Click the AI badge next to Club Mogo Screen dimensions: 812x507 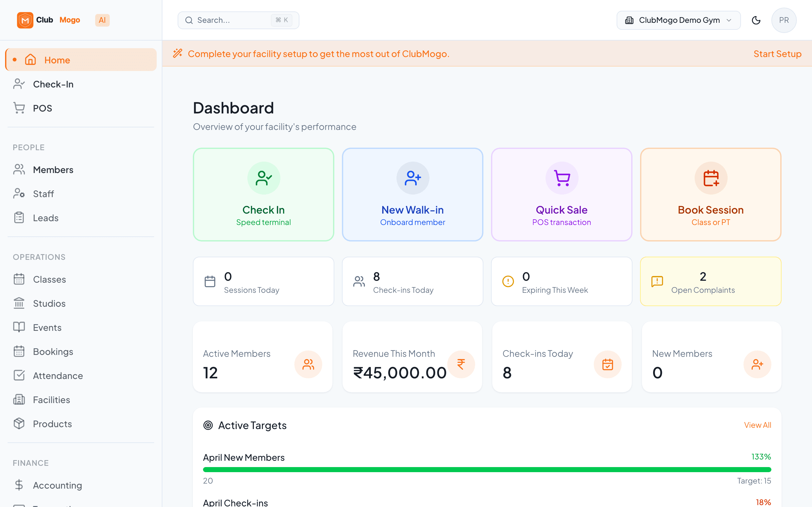point(102,20)
